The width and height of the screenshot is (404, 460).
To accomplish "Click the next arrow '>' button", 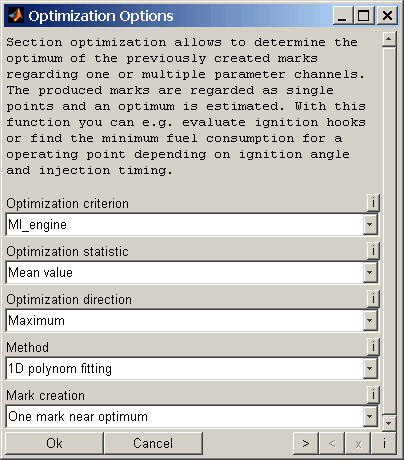I will 306,443.
